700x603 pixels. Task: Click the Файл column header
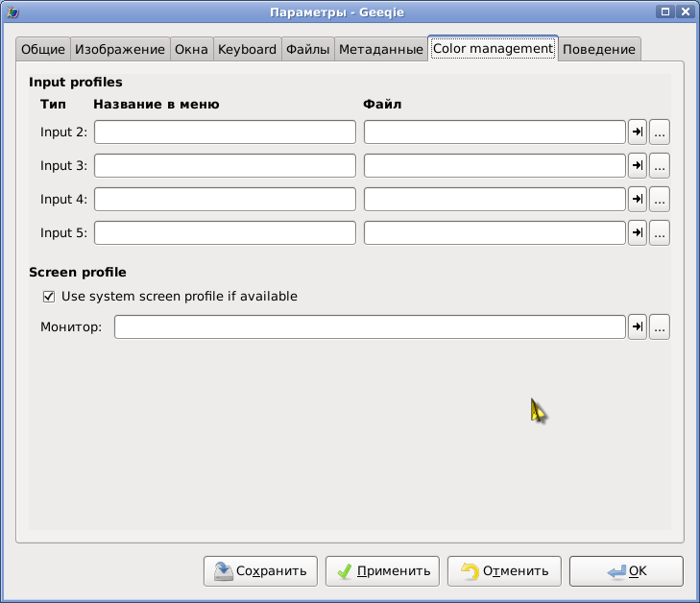coord(382,105)
